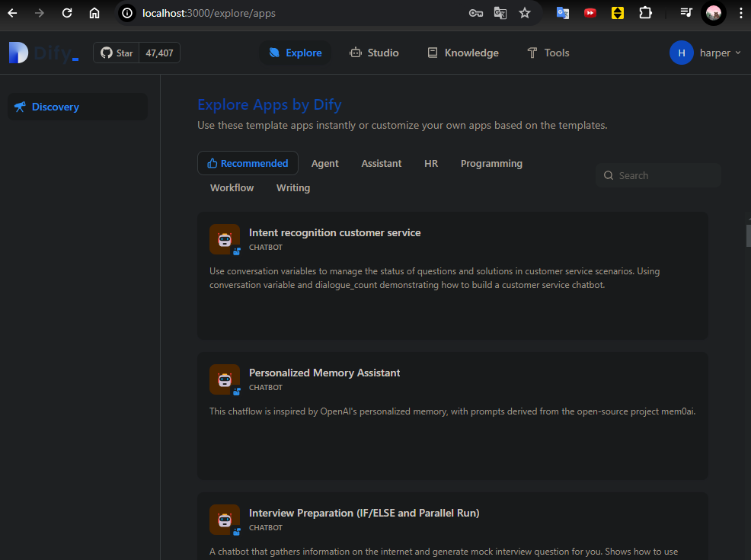Viewport: 751px width, 560px height.
Task: Open the extensions puzzle icon
Action: point(645,13)
